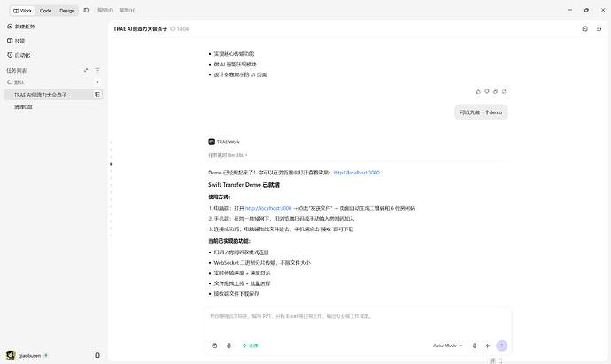Click the sparkle enhance prompt icon
The width and height of the screenshot is (611, 364).
(488, 345)
